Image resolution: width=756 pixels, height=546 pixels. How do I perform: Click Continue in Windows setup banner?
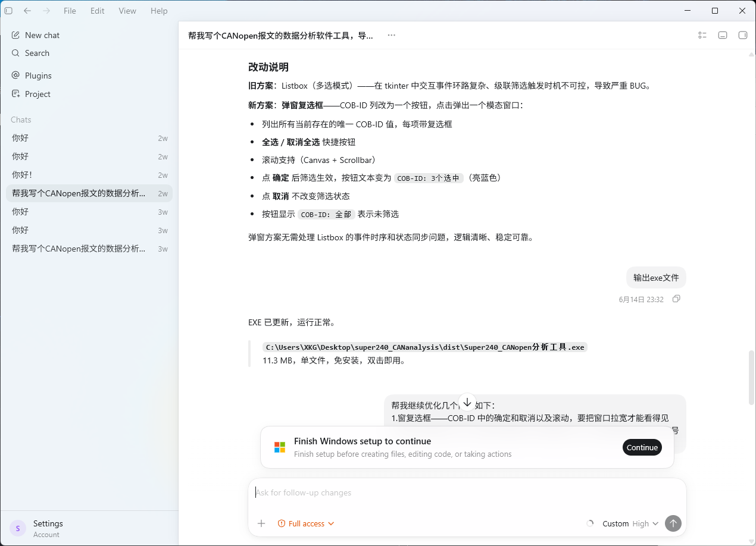pos(642,447)
